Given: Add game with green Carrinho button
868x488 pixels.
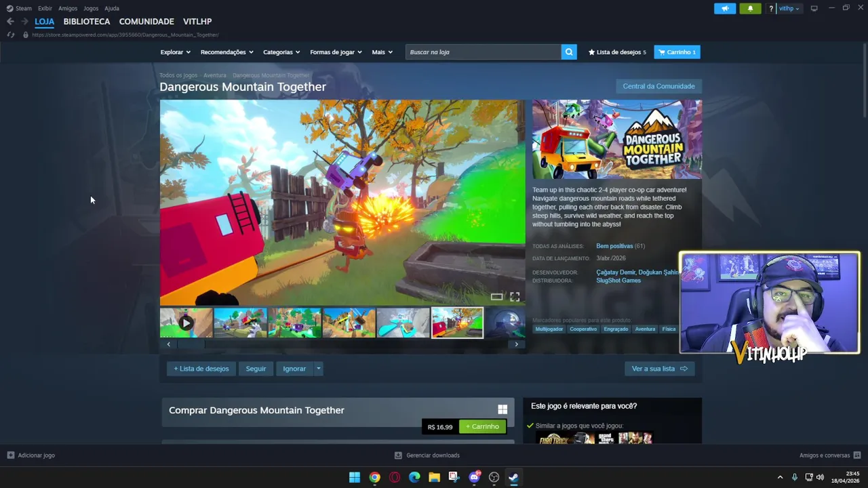Looking at the screenshot, I should coord(482,427).
